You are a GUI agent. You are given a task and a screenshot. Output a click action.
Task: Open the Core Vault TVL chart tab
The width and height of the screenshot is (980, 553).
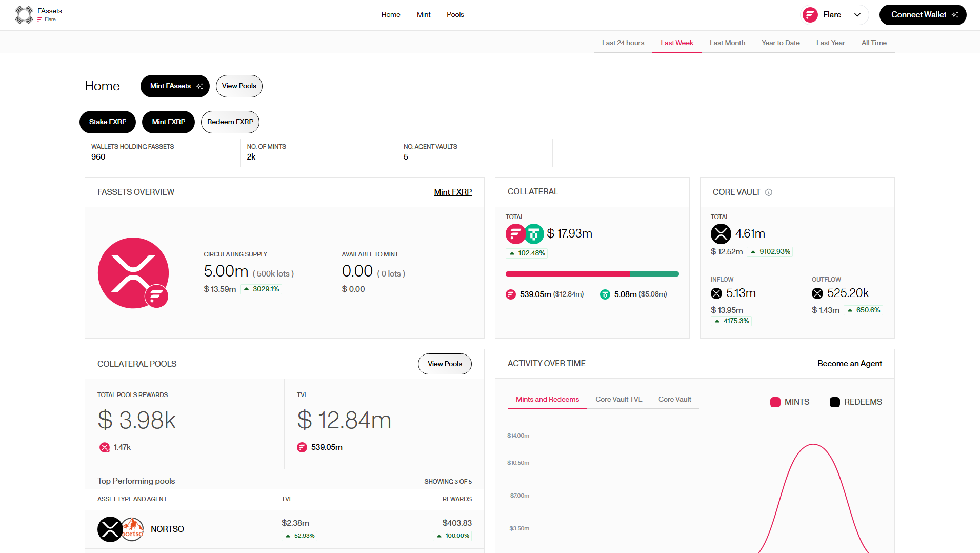point(618,399)
